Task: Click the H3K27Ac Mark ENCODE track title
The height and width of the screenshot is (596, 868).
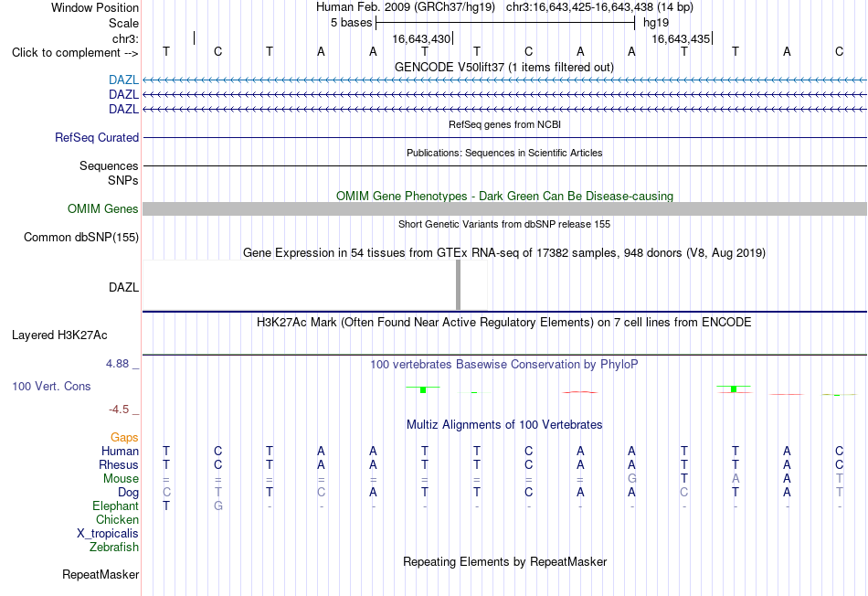Action: pyautogui.click(x=504, y=323)
